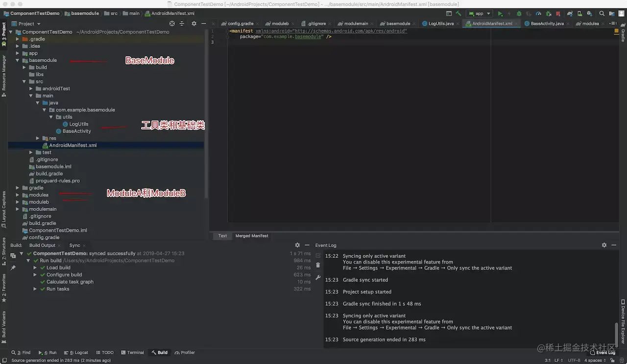The width and height of the screenshot is (627, 364).
Task: Open SDK Manager icon in toolbar
Action: (x=590, y=14)
